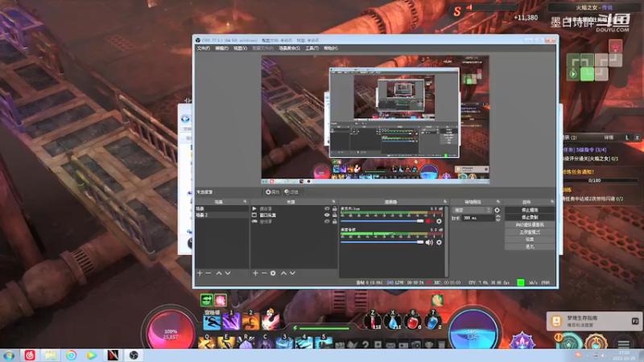This screenshot has height=362, width=644.
Task: Mute the desktop audio speaker icon
Action: click(x=429, y=242)
